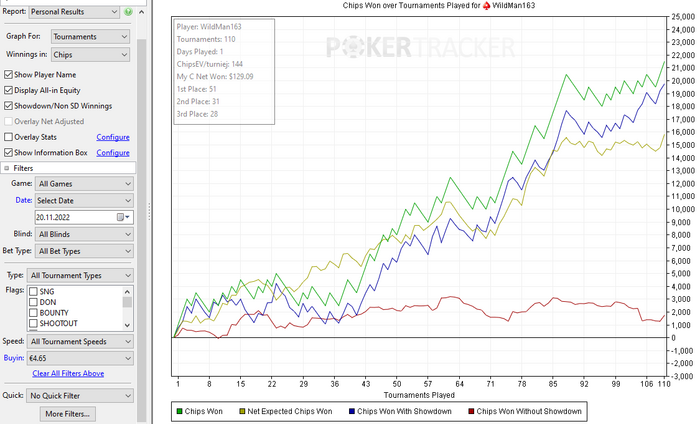Toggle the Showdown/Non SD Winnings checkbox

pos(8,106)
